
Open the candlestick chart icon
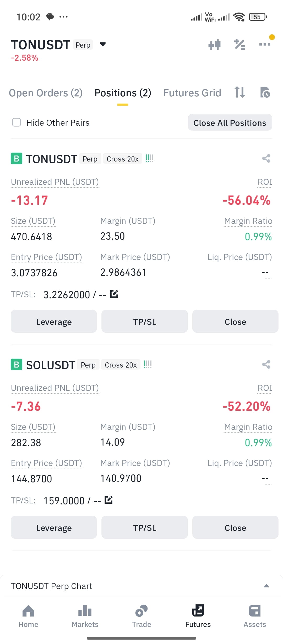[214, 45]
